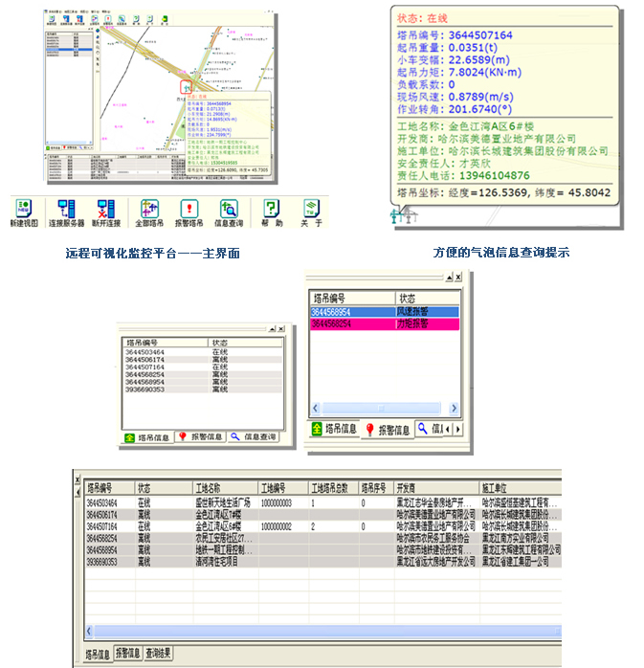Open 信息查询 toolbar icon
The height and width of the screenshot is (668, 644).
pos(229,212)
